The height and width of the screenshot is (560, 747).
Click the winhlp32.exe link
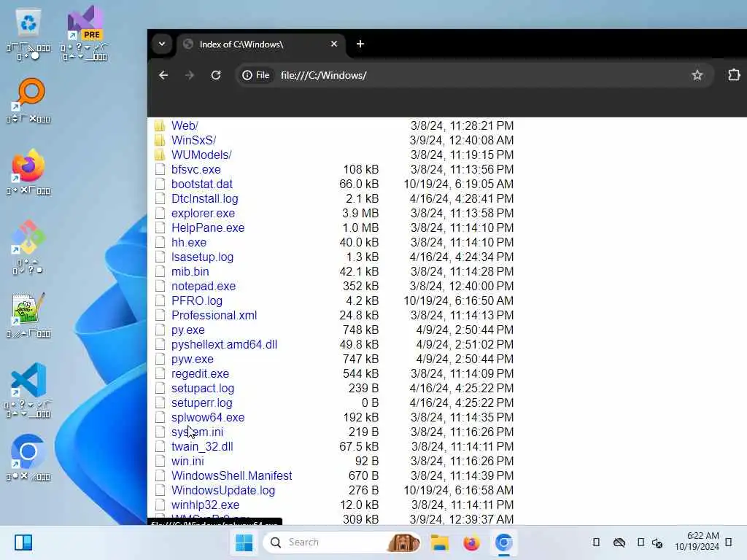pyautogui.click(x=205, y=505)
